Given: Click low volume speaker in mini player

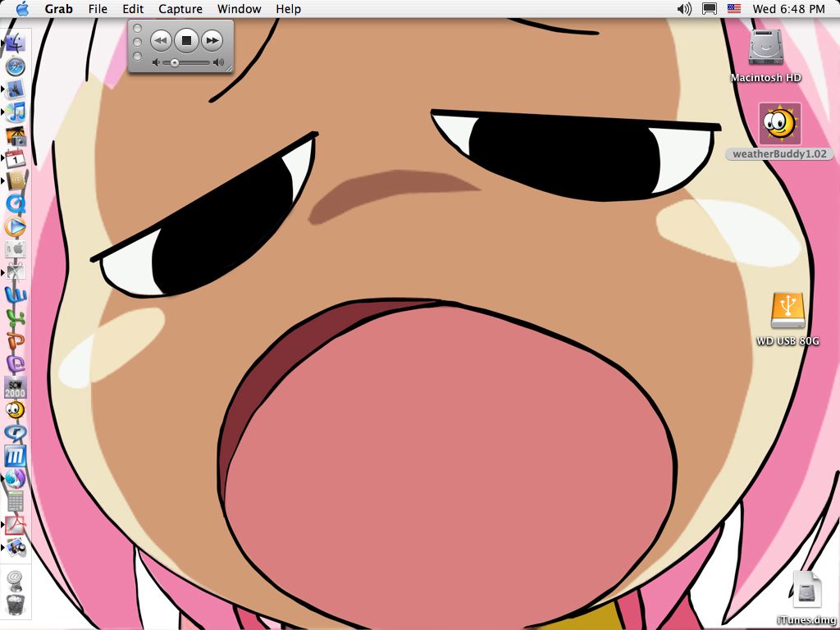Looking at the screenshot, I should point(155,62).
